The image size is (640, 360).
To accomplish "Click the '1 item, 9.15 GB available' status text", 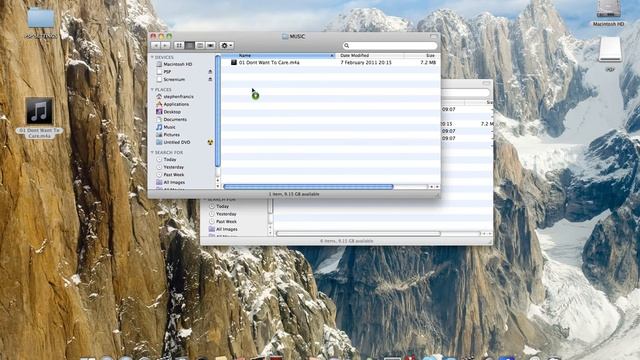I will (294, 194).
